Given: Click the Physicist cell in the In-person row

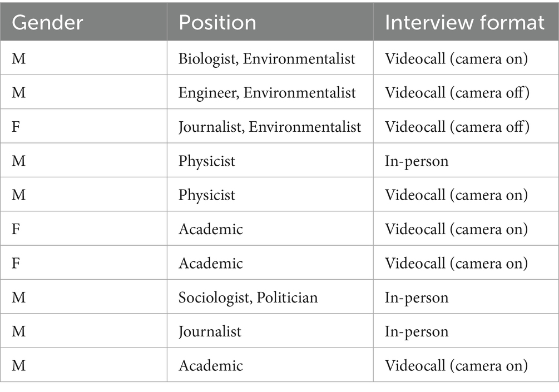Looking at the screenshot, I should [x=207, y=161].
